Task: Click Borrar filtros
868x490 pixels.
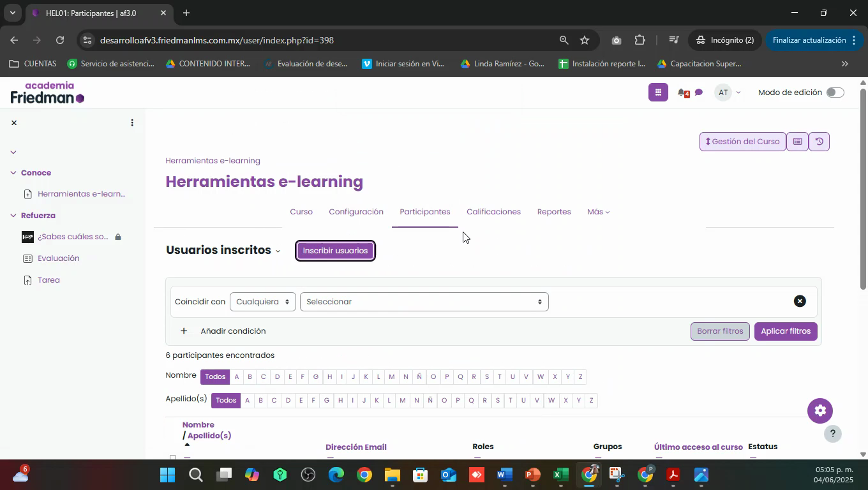Action: 720,331
